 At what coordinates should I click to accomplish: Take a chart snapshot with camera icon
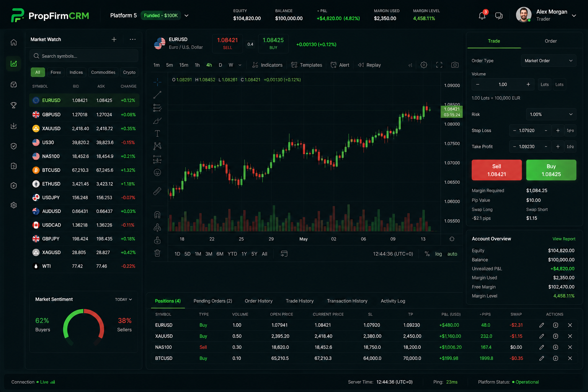tap(455, 65)
